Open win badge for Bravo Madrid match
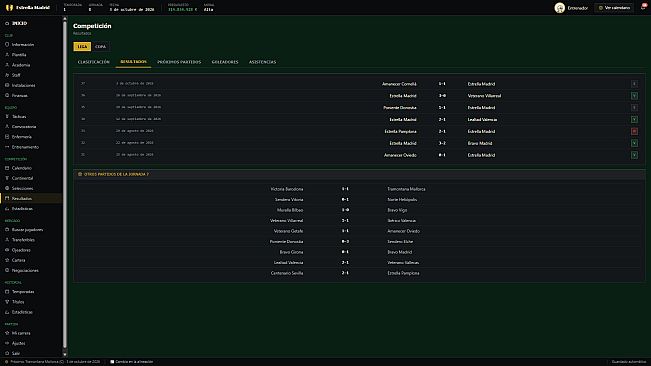 [x=634, y=143]
